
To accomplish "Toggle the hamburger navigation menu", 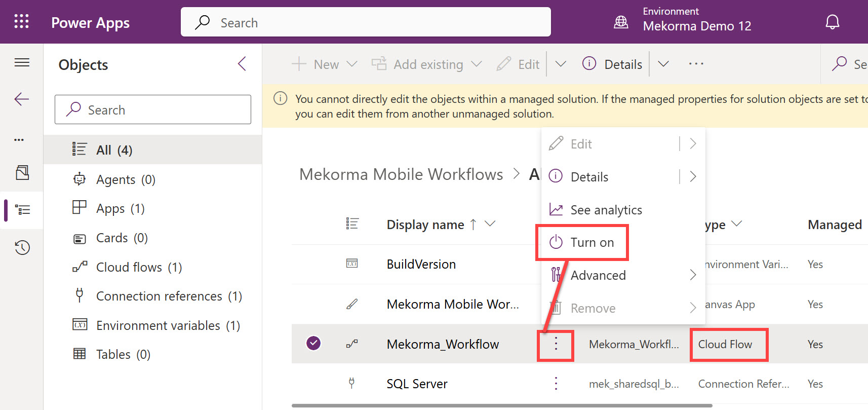I will click(22, 62).
